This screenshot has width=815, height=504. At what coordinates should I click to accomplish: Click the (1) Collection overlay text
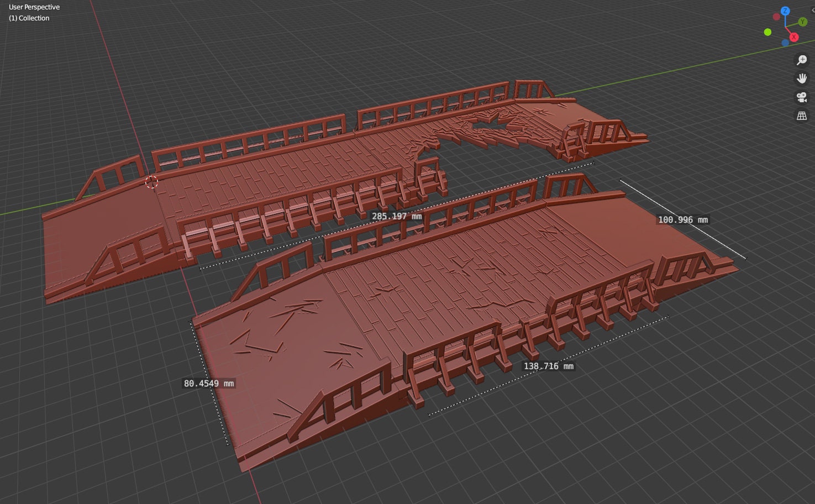pos(29,18)
